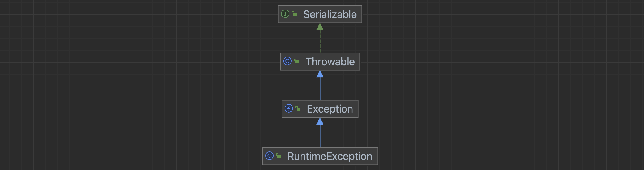Image resolution: width=644 pixels, height=170 pixels.
Task: Click the class icon beside Throwable
Action: click(x=287, y=61)
